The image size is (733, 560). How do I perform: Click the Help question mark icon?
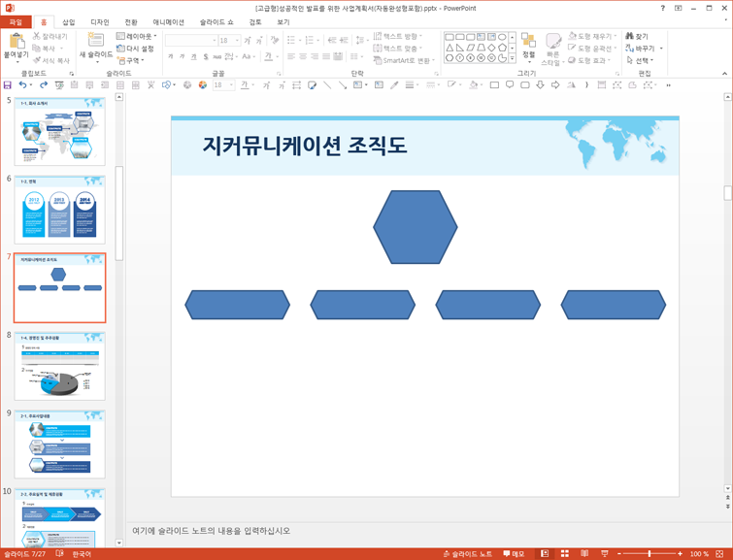coord(662,8)
